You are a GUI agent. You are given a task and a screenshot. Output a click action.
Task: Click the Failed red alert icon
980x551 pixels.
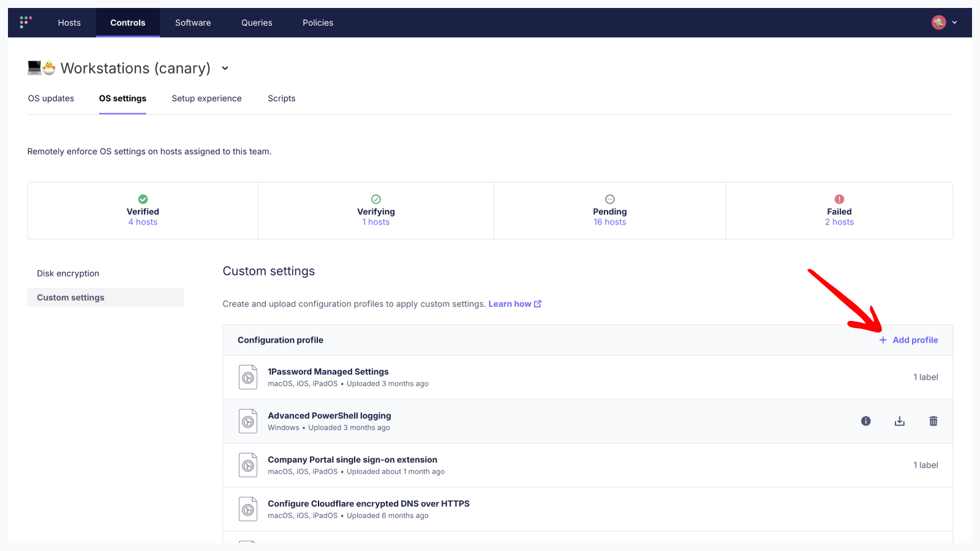[839, 199]
